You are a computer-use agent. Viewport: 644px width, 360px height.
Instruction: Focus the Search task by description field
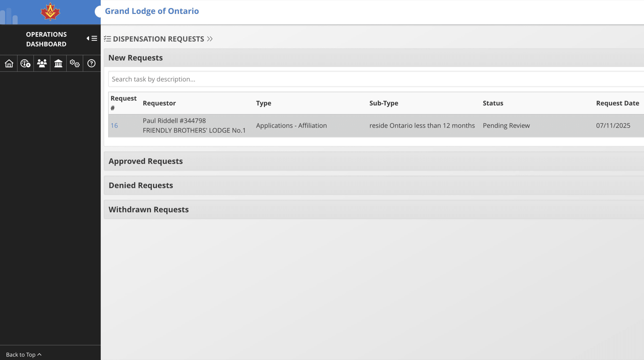click(376, 79)
